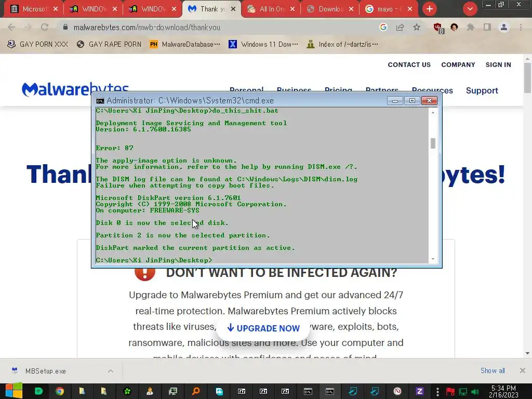Click the cmd scrollbar down arrow
Screen dimensions: 532x399
point(433,259)
